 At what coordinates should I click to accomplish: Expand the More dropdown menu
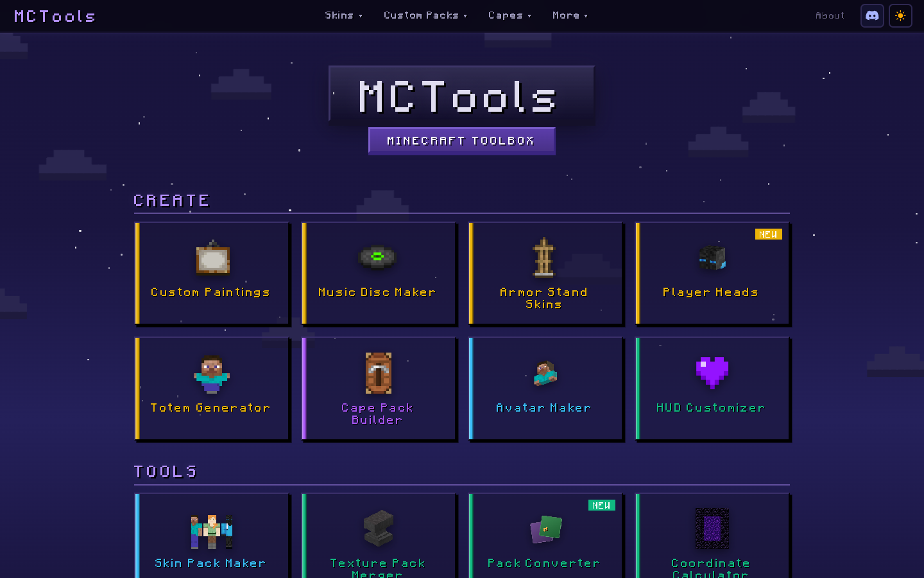tap(570, 15)
